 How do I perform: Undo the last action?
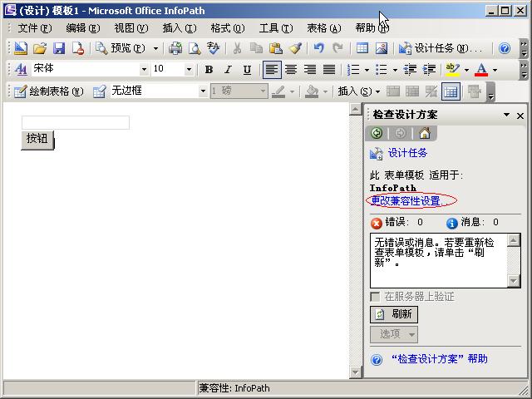point(318,48)
